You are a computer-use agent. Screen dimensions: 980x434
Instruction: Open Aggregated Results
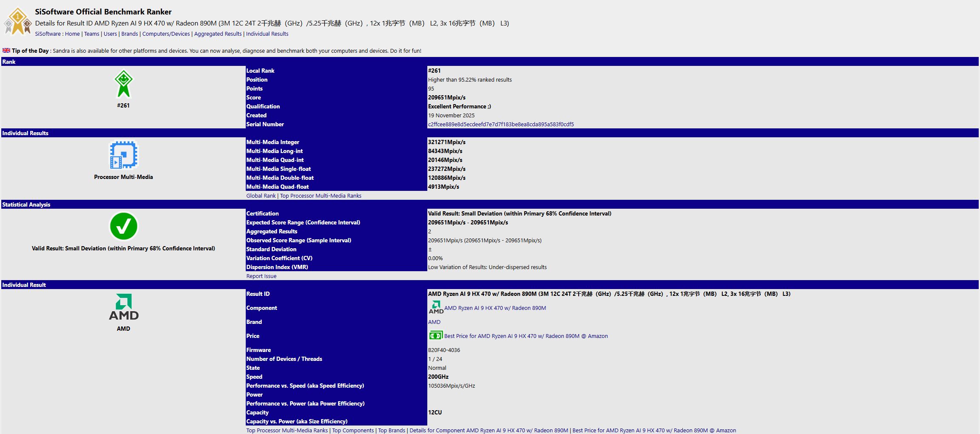218,34
